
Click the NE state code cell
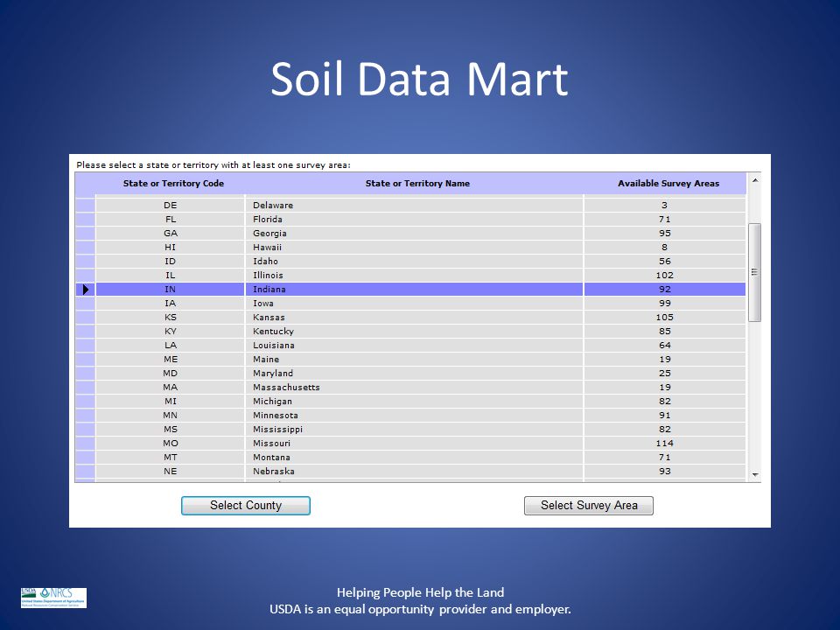(171, 472)
